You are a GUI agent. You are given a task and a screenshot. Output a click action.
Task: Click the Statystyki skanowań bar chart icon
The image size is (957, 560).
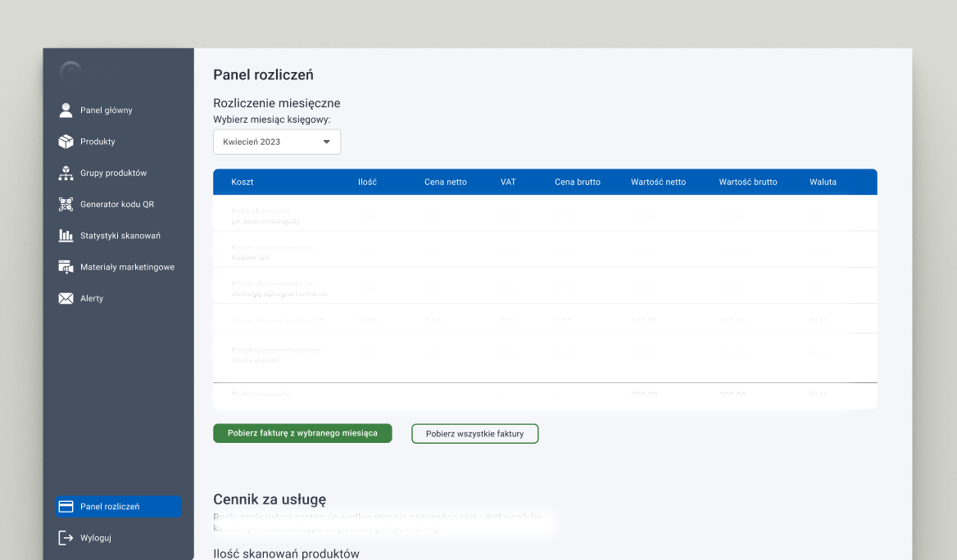tap(66, 236)
